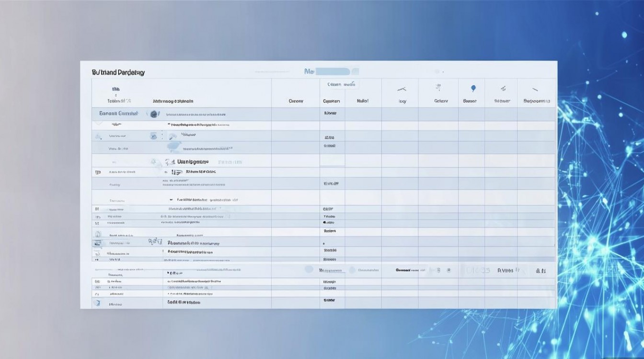Viewport: 644px width, 359px height.
Task: Click the squiggle icon in the column left of last
Action: (503, 88)
